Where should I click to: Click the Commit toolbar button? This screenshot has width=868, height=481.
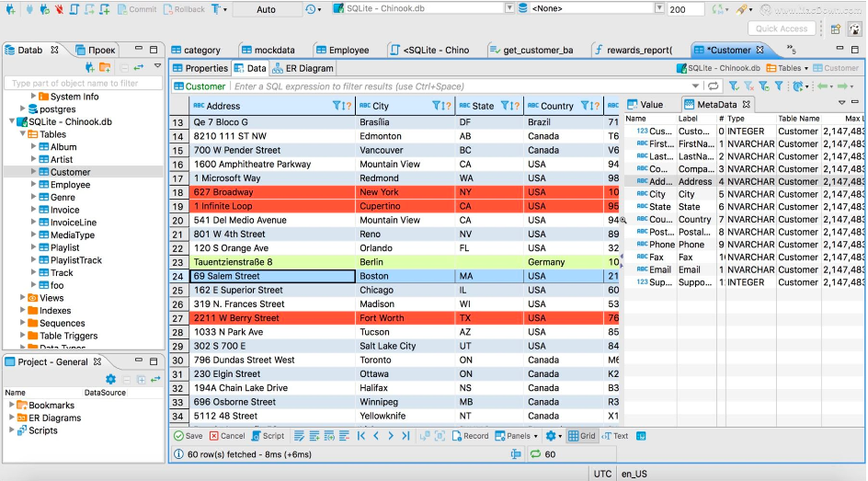[137, 9]
